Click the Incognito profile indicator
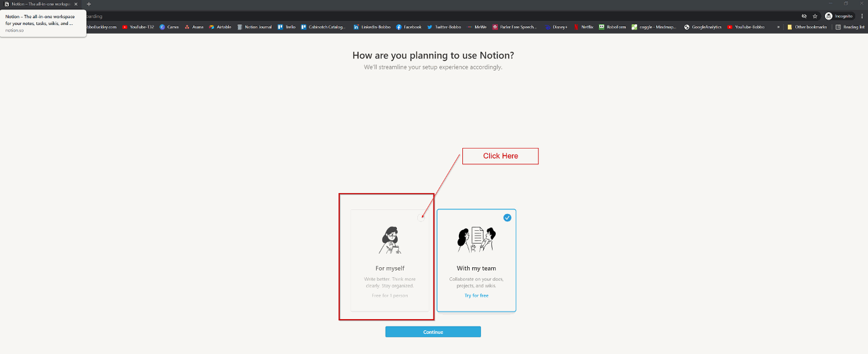This screenshot has height=354, width=868. pyautogui.click(x=839, y=15)
